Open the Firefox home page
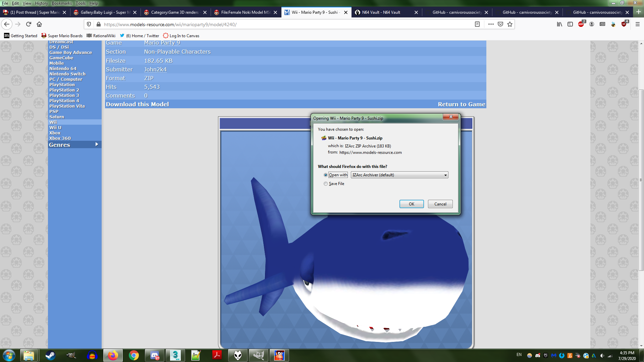The image size is (644, 362). (x=39, y=24)
